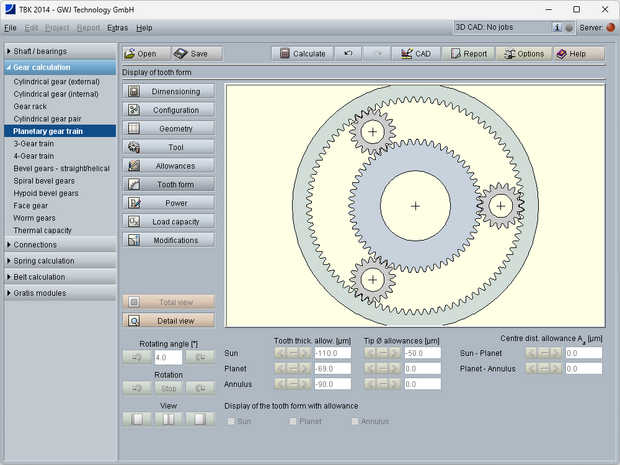
Task: Stop the gear rotation
Action: pos(168,388)
